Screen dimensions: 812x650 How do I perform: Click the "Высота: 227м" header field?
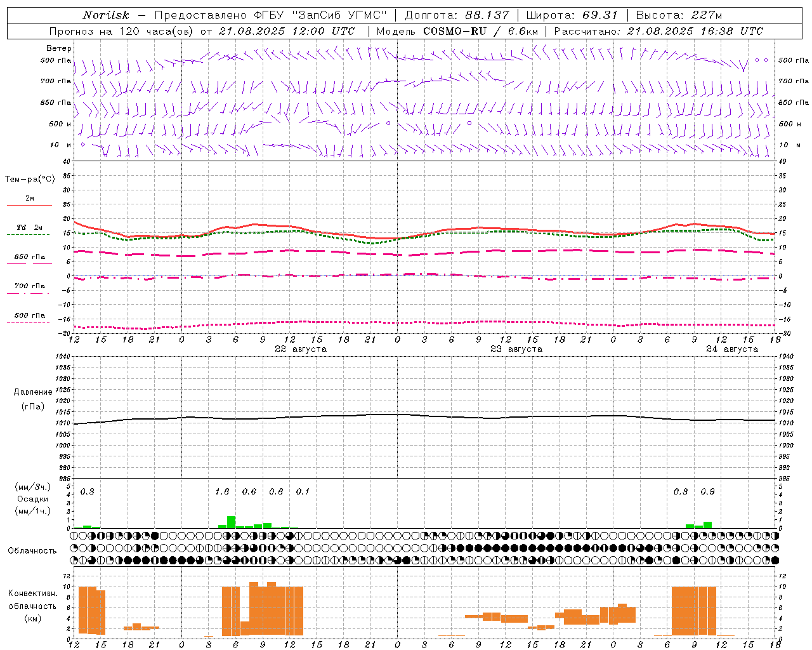coord(679,15)
